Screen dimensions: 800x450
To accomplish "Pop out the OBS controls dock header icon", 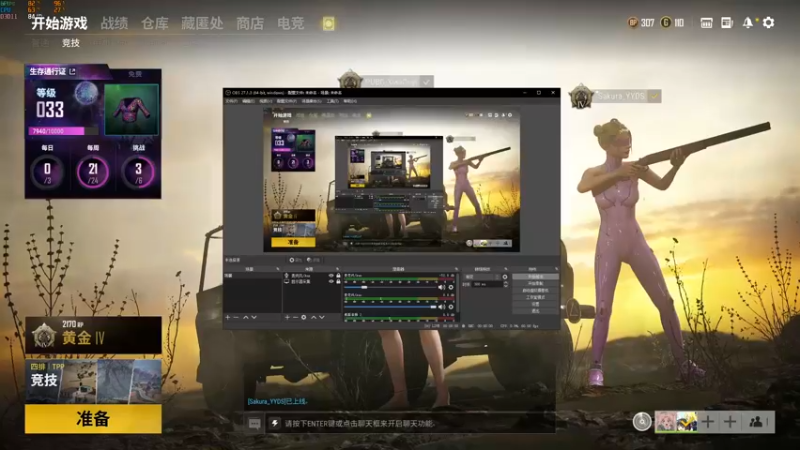I will click(x=556, y=269).
